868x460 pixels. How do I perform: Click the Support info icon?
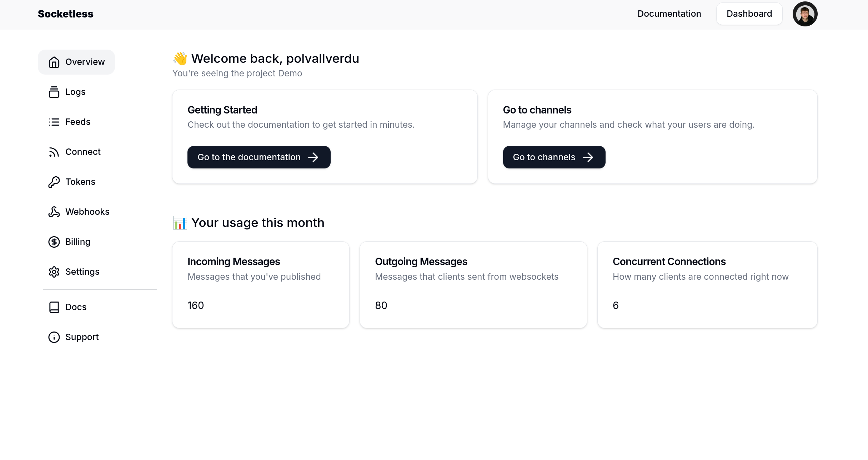tap(54, 337)
